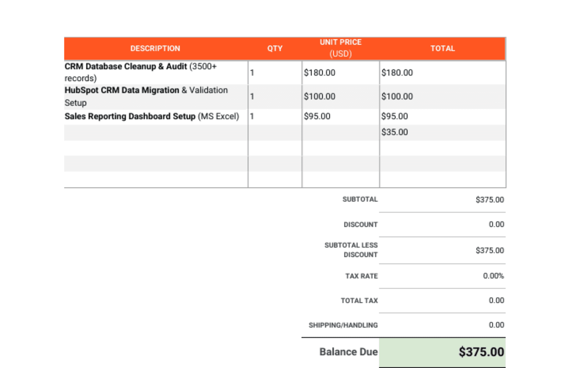The image size is (588, 368).
Task: Select the QTY column header
Action: coord(275,49)
